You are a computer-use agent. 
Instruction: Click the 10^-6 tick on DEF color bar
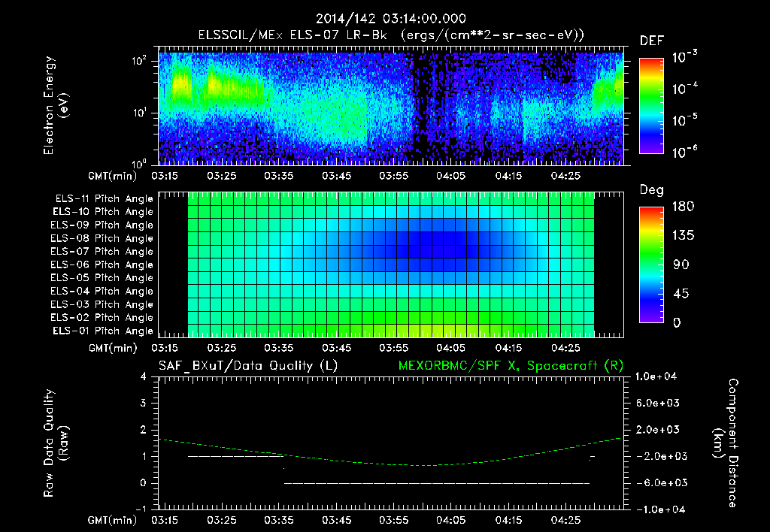(684, 152)
